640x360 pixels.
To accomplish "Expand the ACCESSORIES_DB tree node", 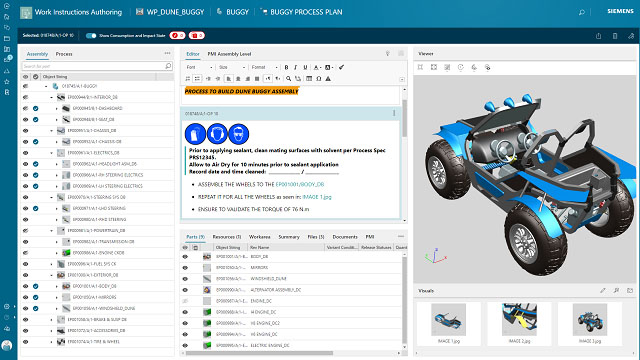I will coord(51,331).
